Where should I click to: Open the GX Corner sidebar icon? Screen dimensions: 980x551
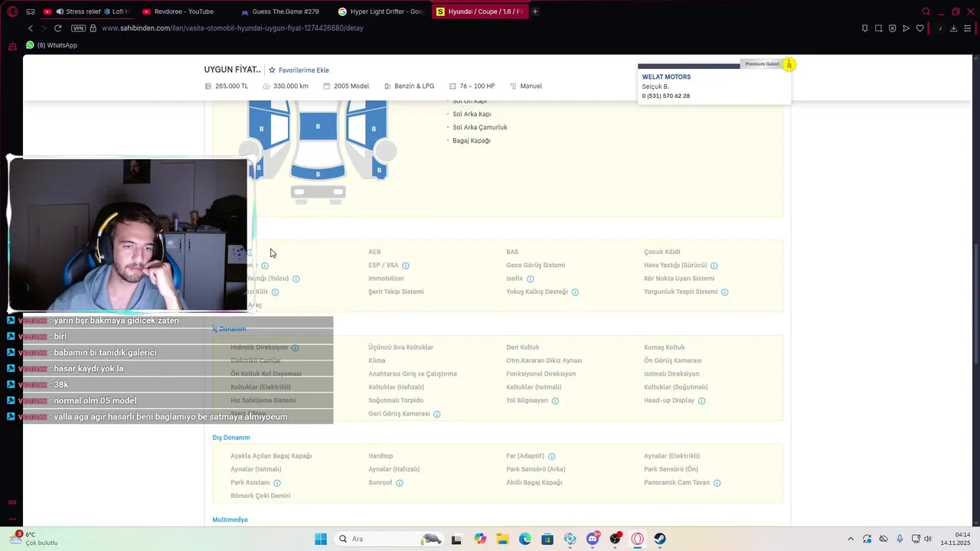(x=12, y=502)
